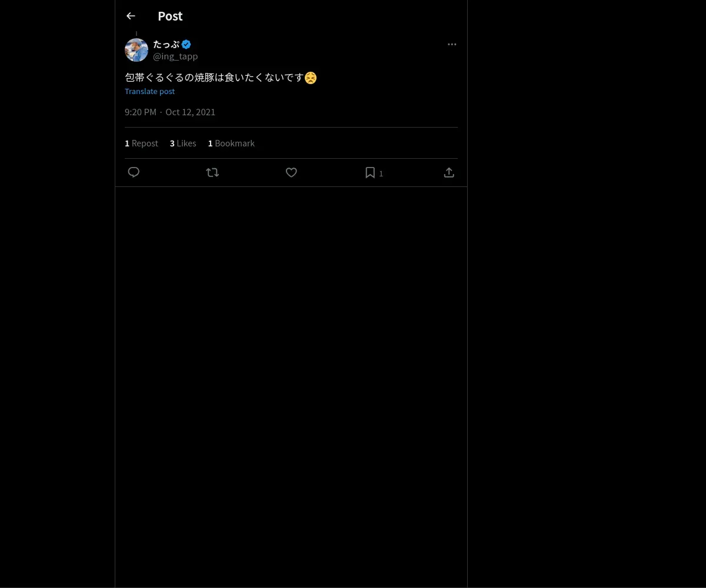Click the tired face emoji in post
The width and height of the screenshot is (706, 588).
311,78
